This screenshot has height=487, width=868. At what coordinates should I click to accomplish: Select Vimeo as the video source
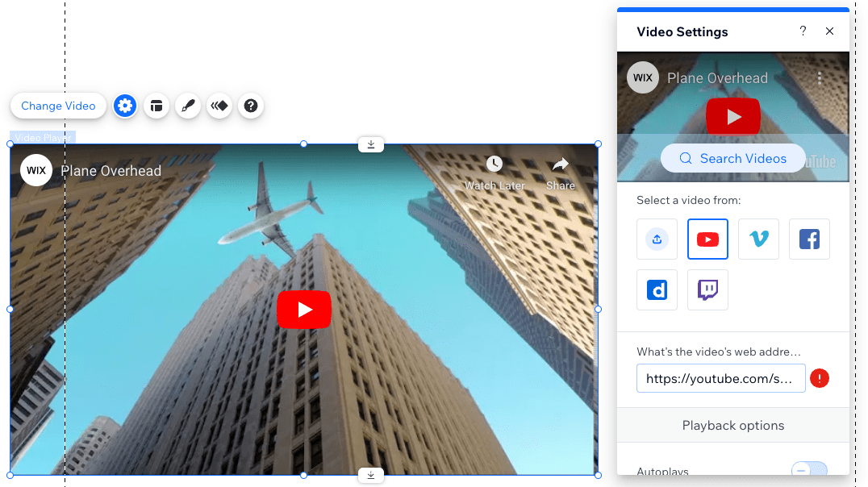[x=759, y=239]
